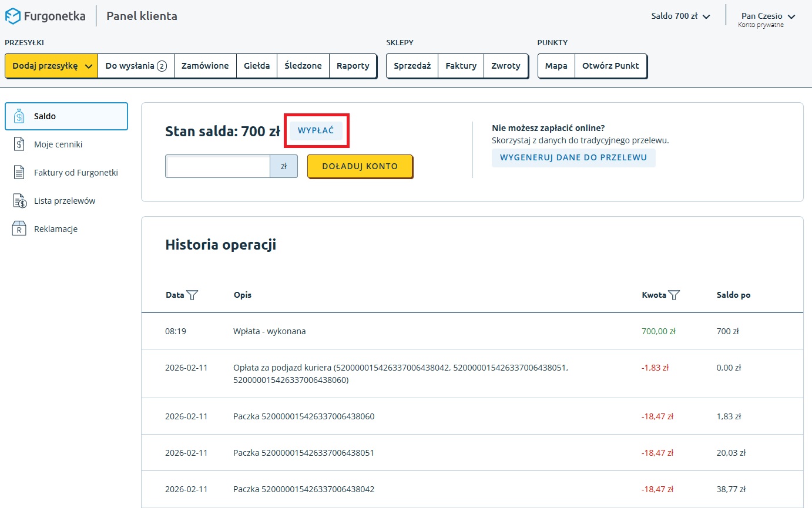
Task: Open the Kwota column filter icon
Action: pyautogui.click(x=674, y=295)
